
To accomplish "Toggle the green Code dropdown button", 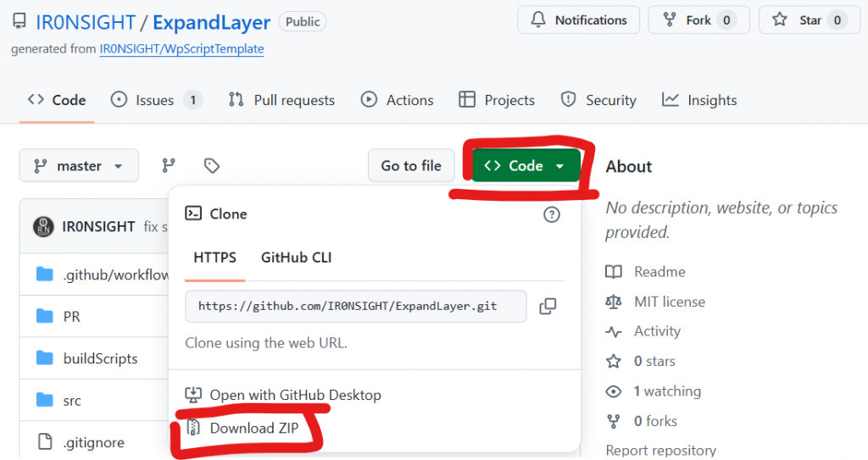I will click(x=526, y=166).
